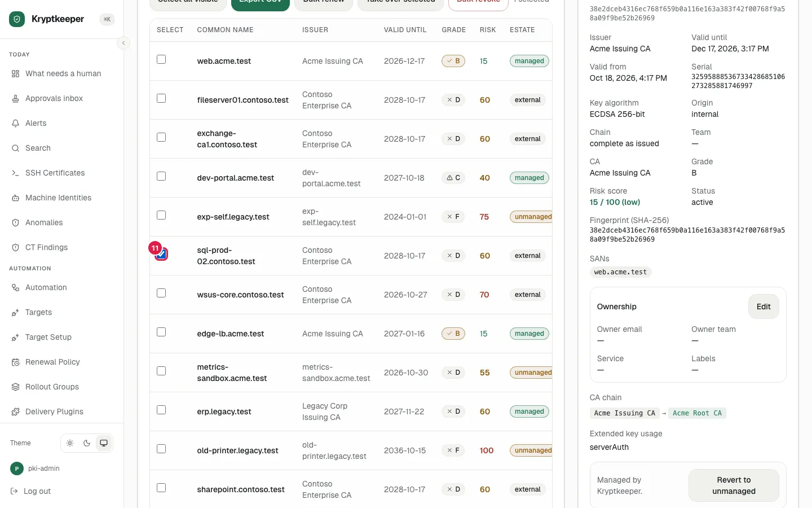Click the Target Setup icon
This screenshot has width=812, height=508.
[16, 337]
